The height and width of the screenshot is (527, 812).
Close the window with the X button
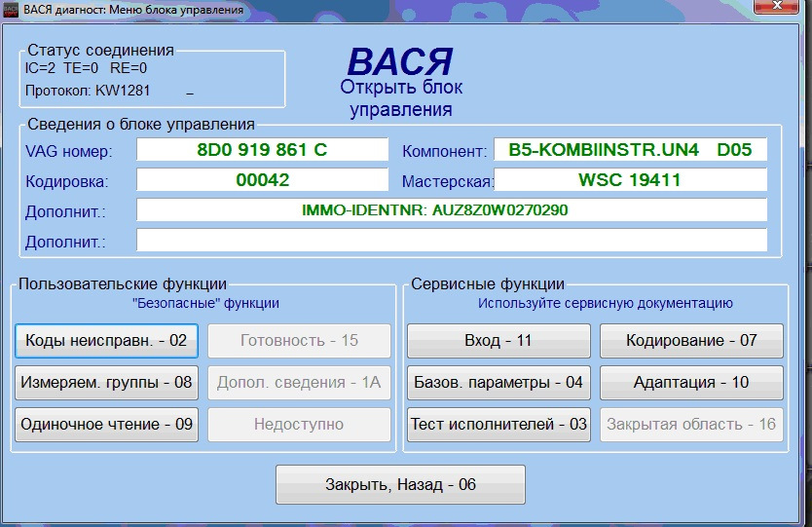[776, 6]
